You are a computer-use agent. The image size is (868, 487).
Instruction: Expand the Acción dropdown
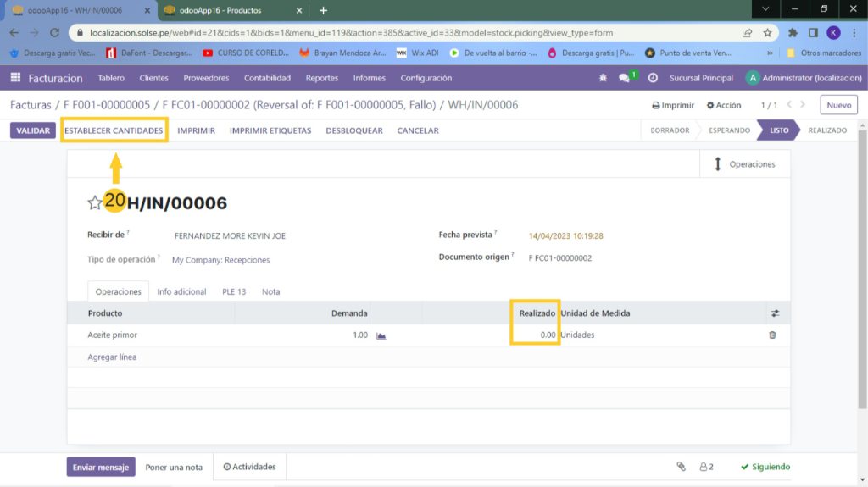(723, 106)
